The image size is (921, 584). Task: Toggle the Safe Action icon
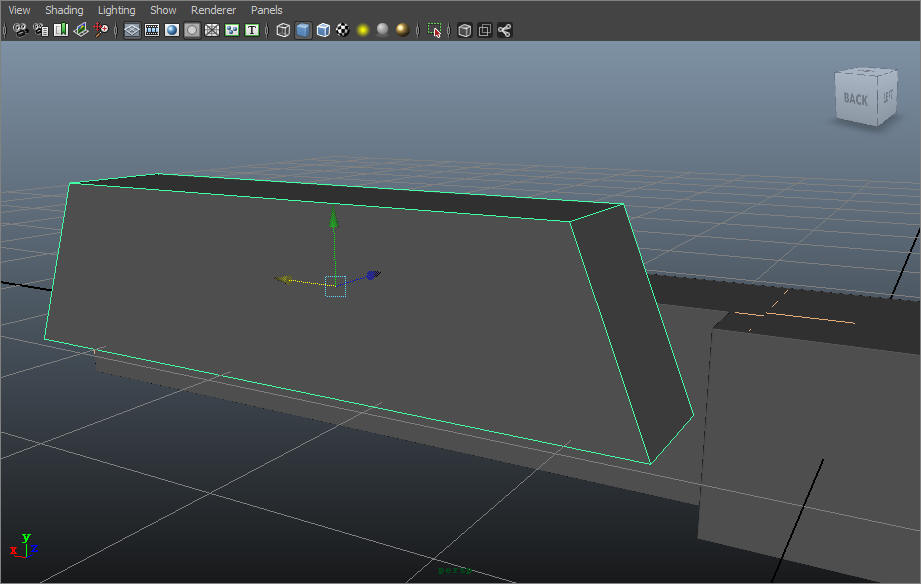pos(232,30)
